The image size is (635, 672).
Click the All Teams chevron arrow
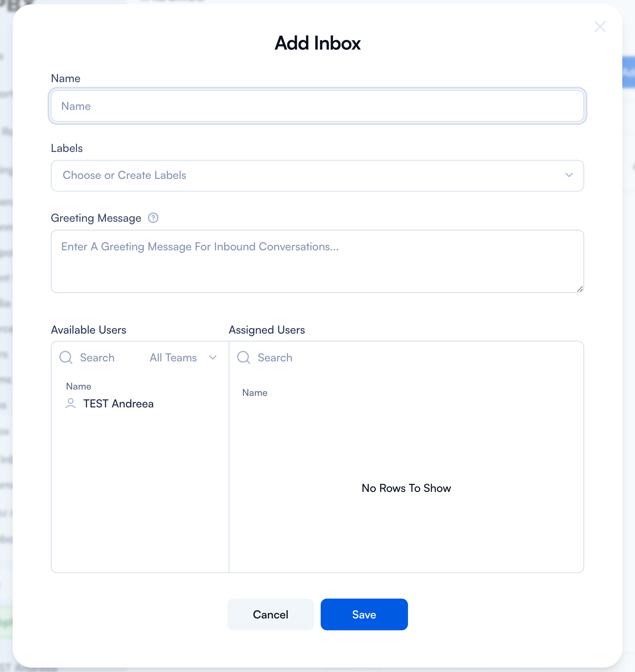tap(213, 358)
